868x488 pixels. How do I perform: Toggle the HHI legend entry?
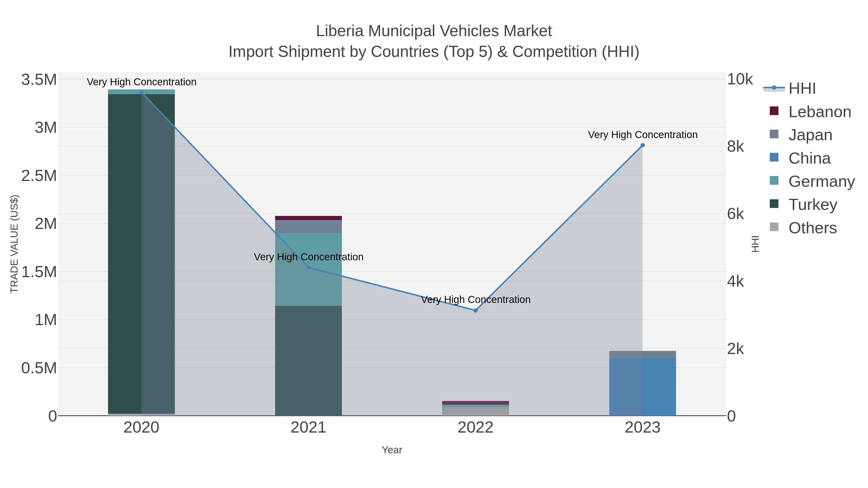point(789,88)
